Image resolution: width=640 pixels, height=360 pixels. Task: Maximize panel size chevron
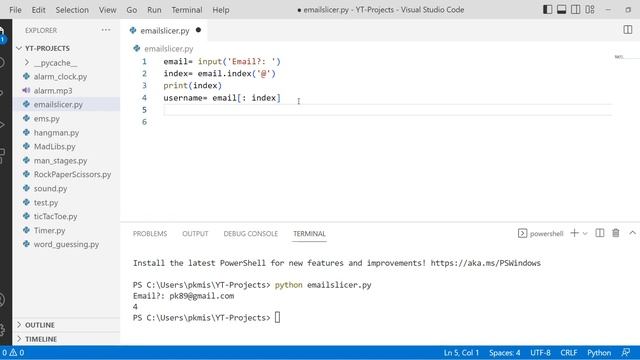point(632,233)
